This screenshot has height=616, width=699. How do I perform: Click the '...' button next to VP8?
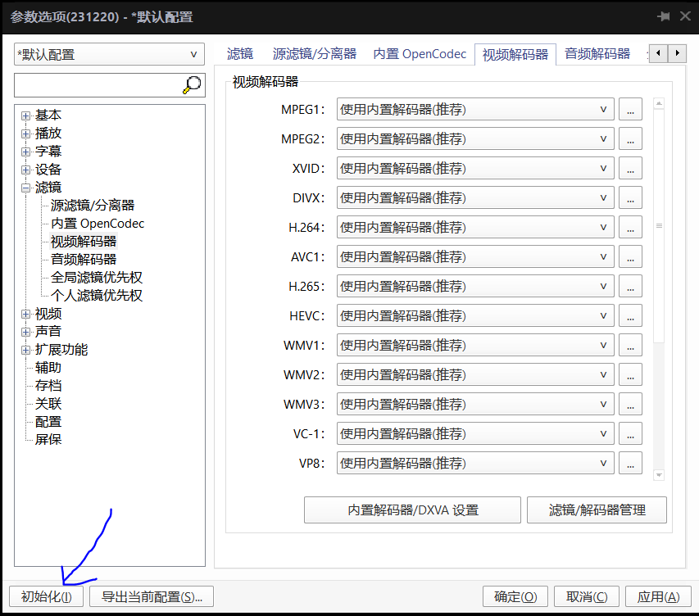pos(630,463)
